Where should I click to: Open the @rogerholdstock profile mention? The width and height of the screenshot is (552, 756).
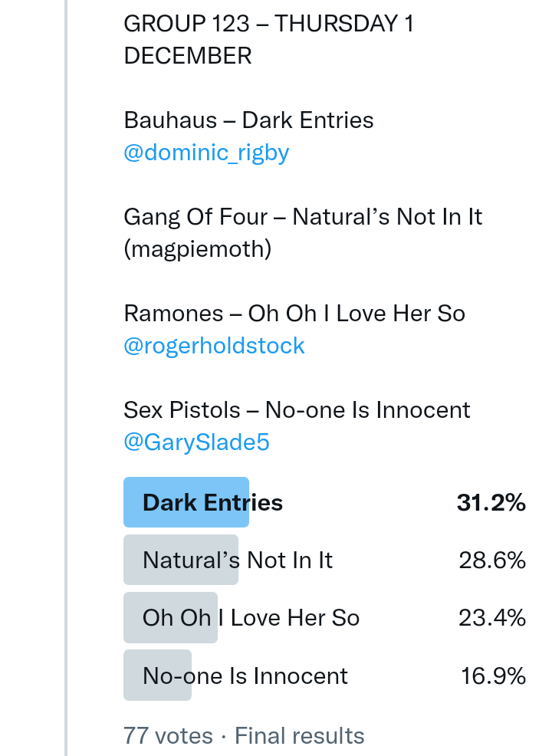214,346
